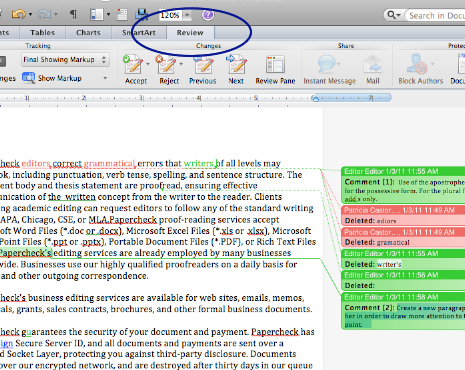Open the Redo history dropdown arrow

pyautogui.click(x=56, y=15)
